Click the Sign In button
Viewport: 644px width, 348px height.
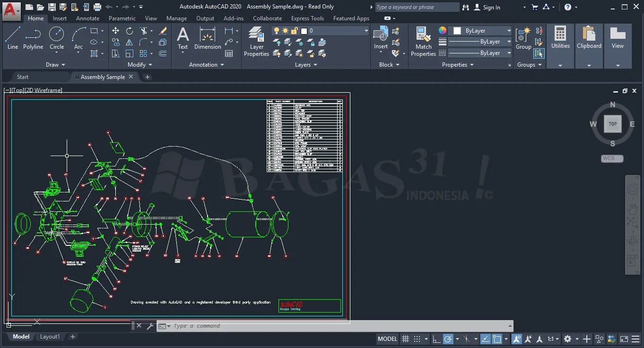(x=487, y=7)
